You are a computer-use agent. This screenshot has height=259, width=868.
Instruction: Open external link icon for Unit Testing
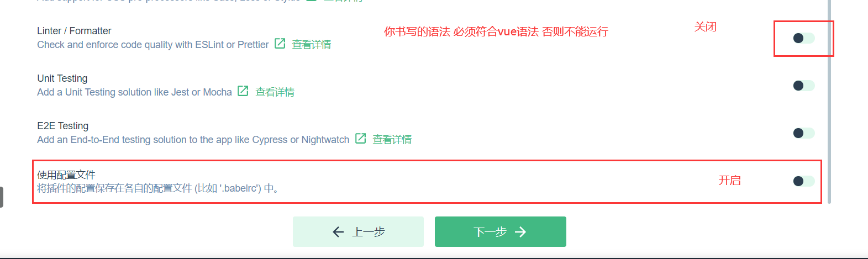(243, 91)
